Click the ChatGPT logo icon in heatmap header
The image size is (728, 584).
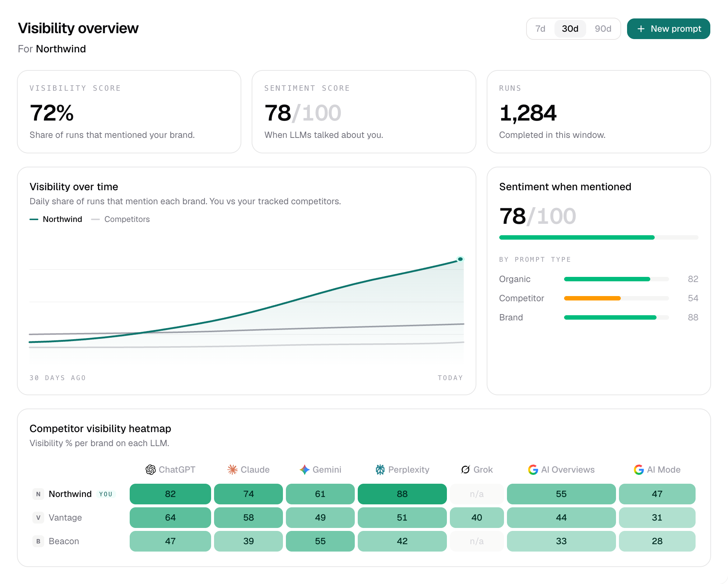150,469
